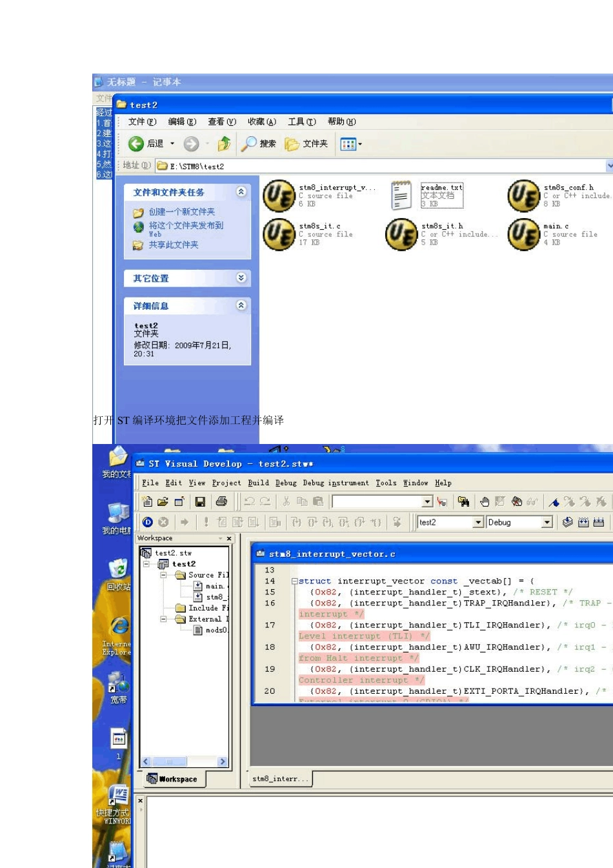Collapse the Details (详细信息) panel

241,305
